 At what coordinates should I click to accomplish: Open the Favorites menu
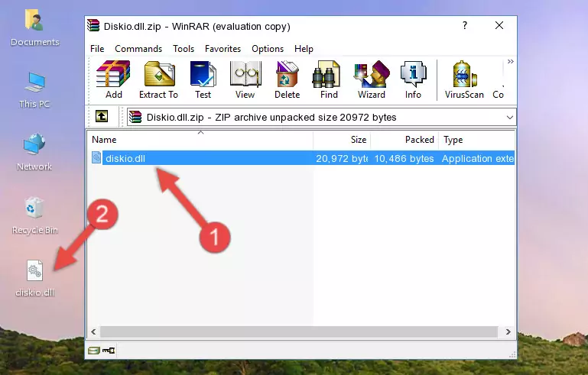click(x=223, y=49)
